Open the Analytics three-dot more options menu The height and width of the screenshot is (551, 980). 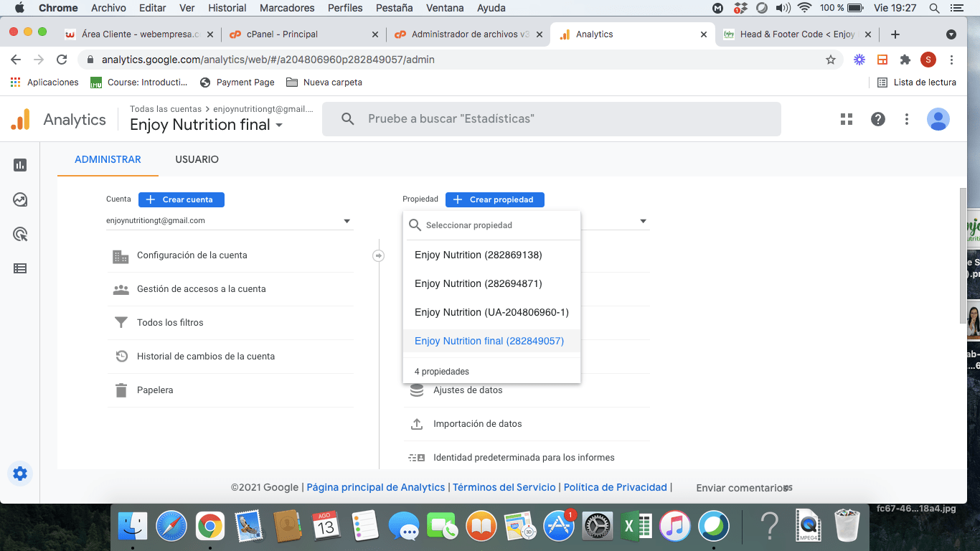pyautogui.click(x=907, y=119)
